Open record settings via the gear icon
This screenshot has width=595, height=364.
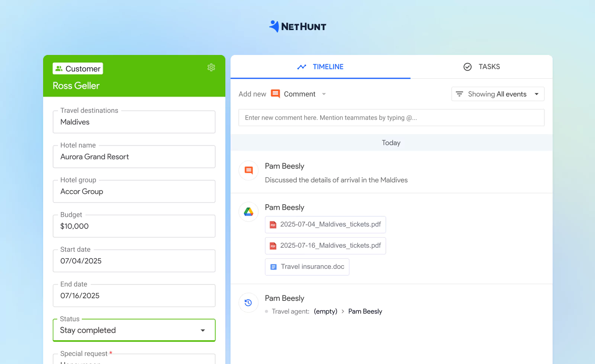click(211, 67)
